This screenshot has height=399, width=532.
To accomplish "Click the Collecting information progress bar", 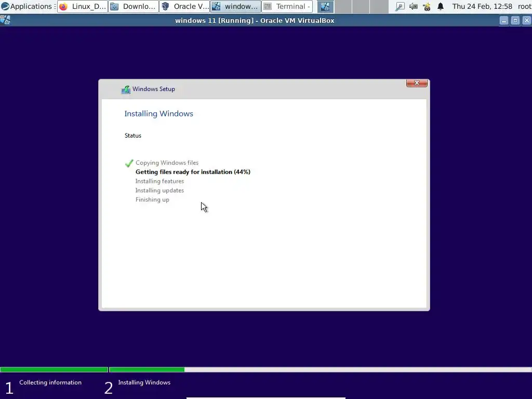I will (54, 369).
